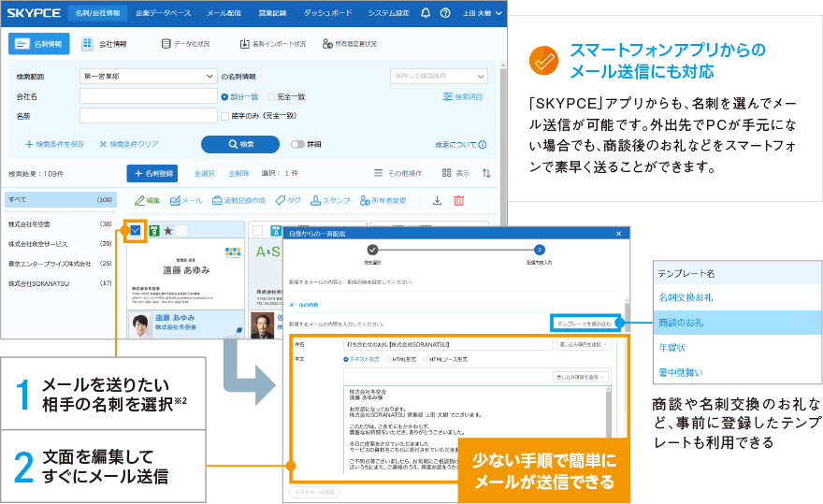The height and width of the screenshot is (504, 823).
Task: Open the 企業データベース top menu
Action: [x=164, y=12]
